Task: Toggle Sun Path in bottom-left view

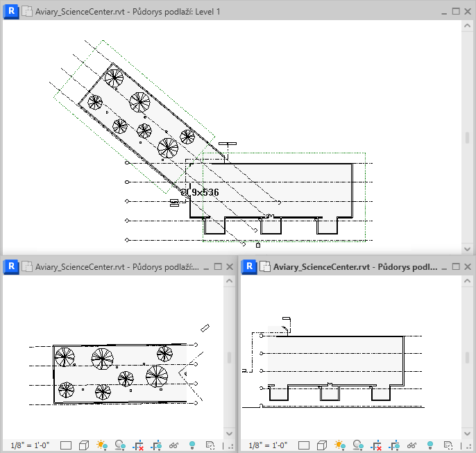Action: (102, 445)
